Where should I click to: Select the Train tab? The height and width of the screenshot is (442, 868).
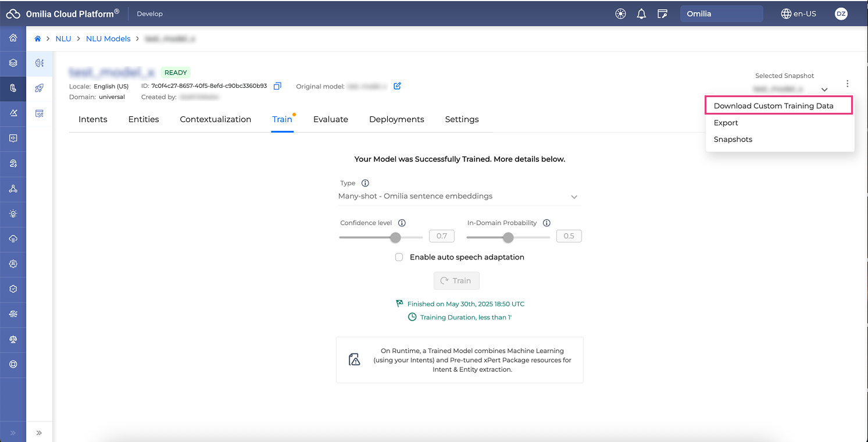point(282,119)
